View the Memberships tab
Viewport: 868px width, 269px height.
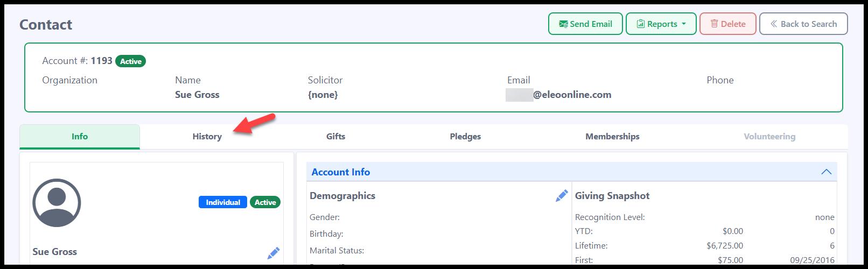612,137
